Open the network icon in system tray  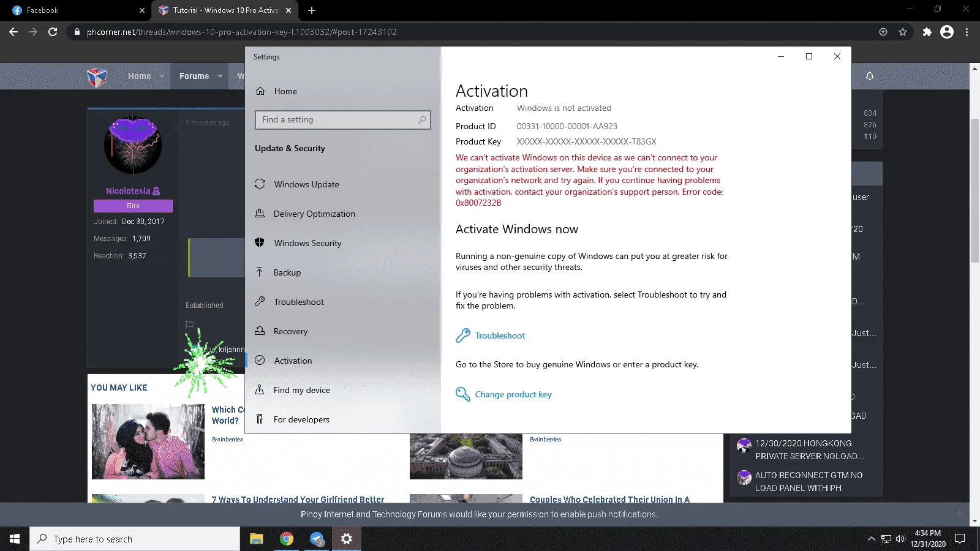[x=886, y=539]
